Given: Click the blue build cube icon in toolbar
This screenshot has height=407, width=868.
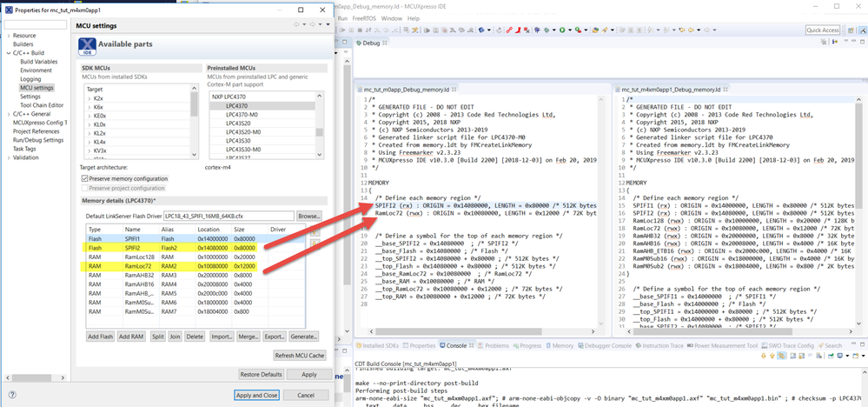Looking at the screenshot, I should point(481,30).
